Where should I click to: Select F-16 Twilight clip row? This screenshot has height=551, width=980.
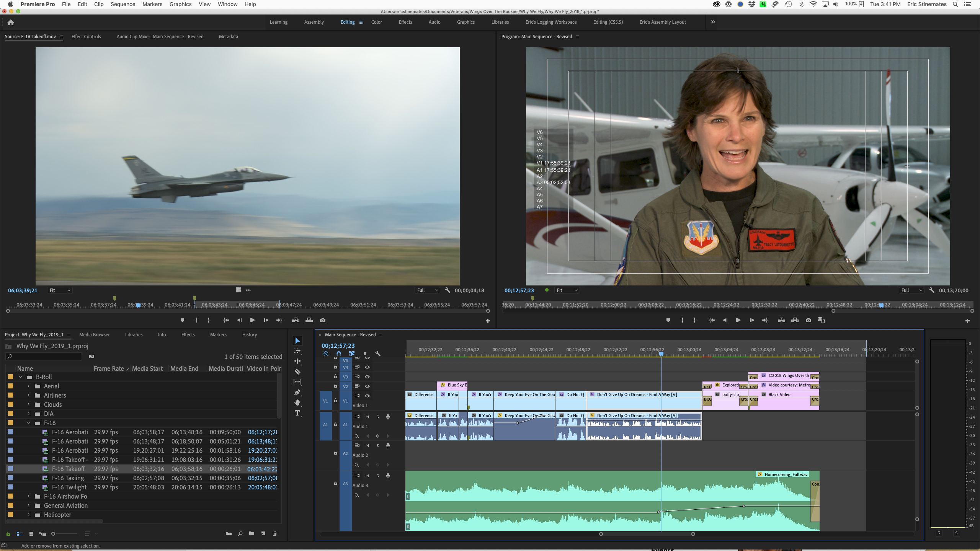(x=141, y=487)
